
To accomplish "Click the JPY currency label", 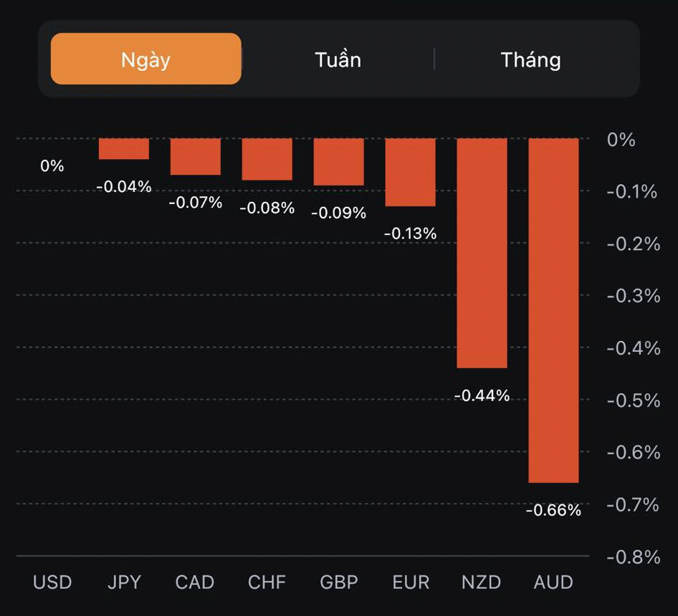I will tap(123, 582).
